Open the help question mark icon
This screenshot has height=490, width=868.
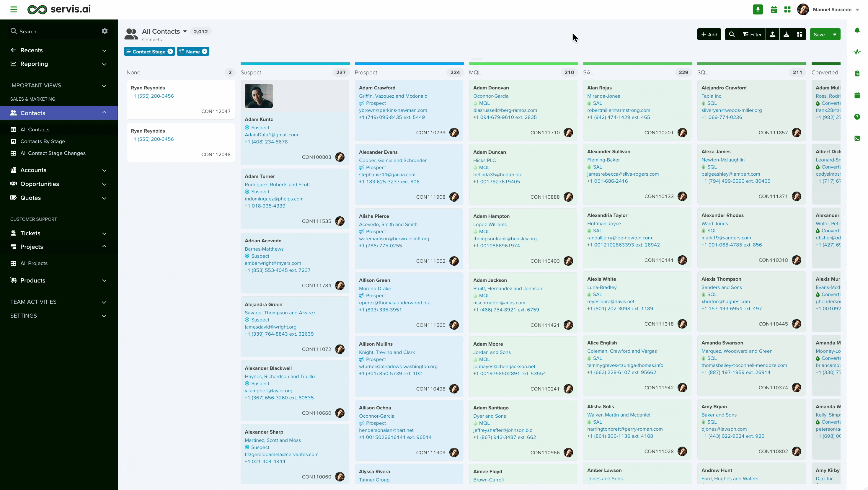857,117
